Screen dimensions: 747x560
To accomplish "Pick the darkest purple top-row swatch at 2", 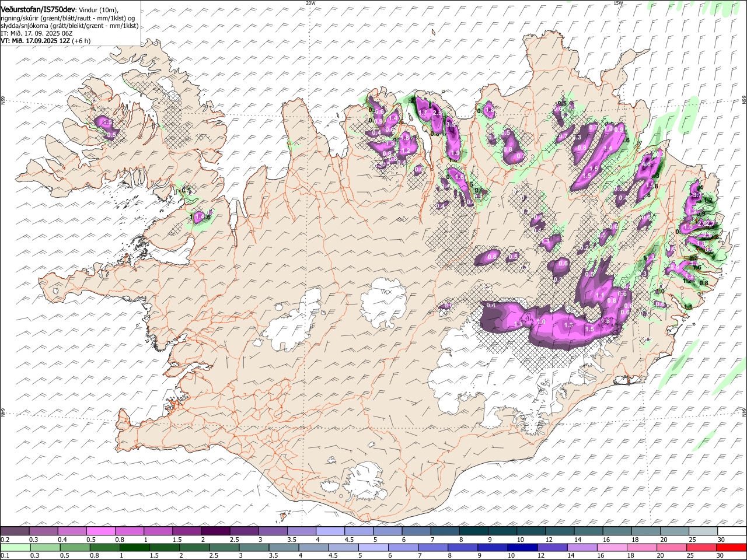I will point(215,531).
